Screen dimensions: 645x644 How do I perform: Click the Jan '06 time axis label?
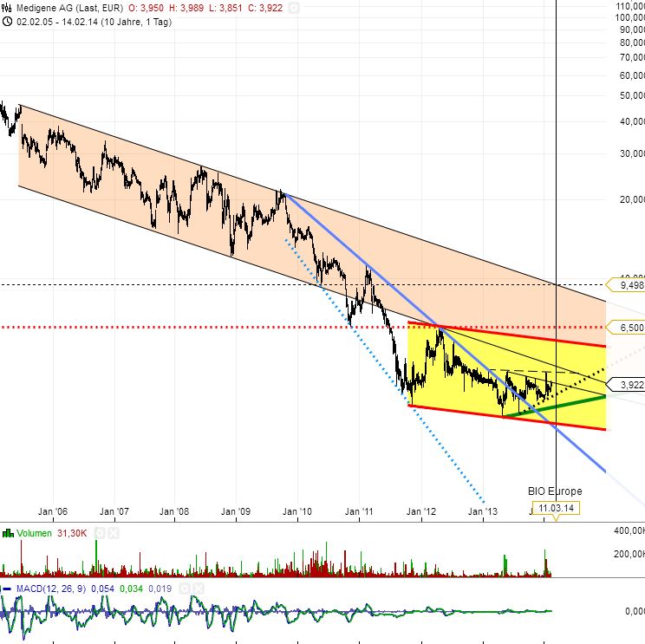click(x=53, y=511)
